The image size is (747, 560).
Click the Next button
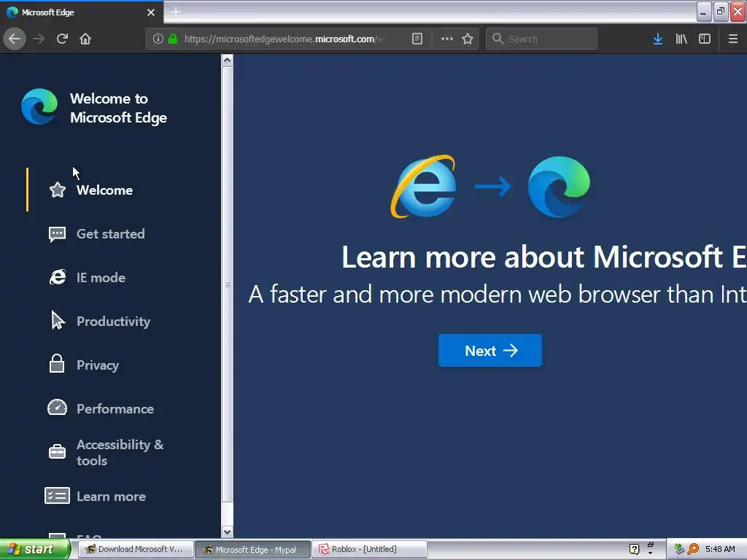489,351
